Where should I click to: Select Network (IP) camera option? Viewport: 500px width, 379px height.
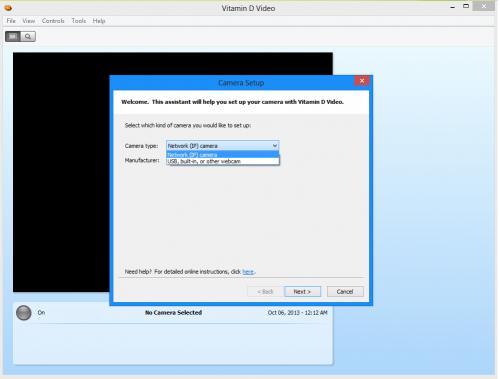point(222,155)
